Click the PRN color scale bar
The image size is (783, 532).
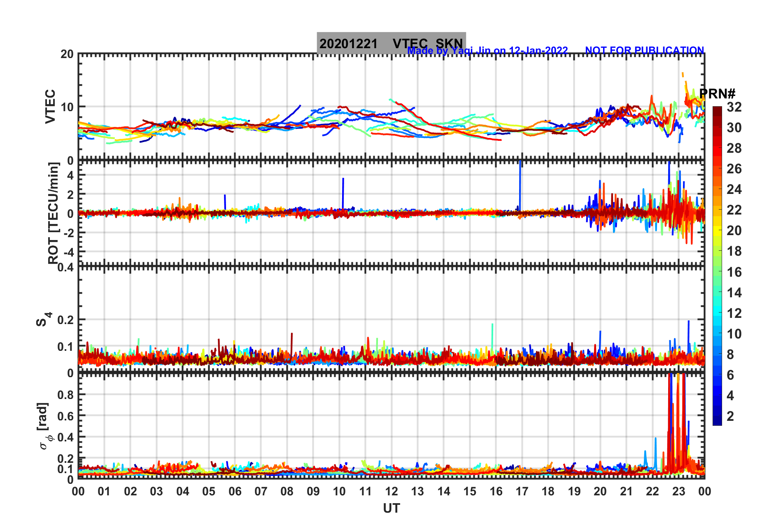click(x=717, y=266)
